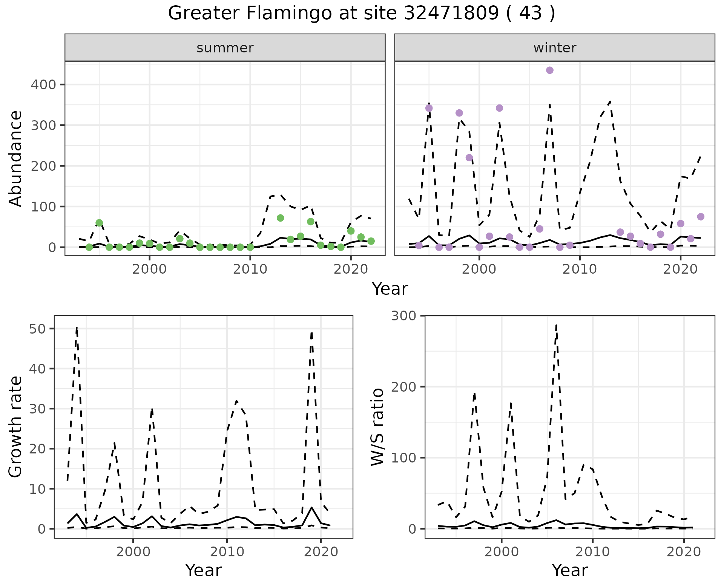
Task: Click the 'winter' facet header strip
Action: tap(554, 48)
